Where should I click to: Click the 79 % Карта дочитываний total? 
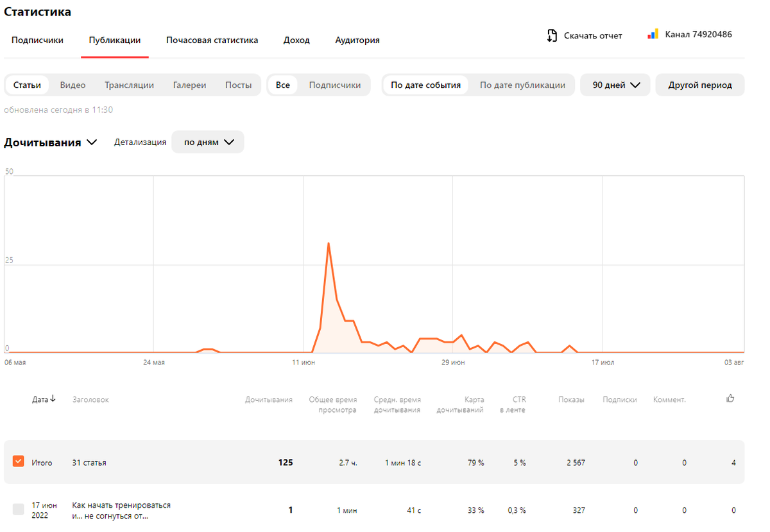(475, 462)
